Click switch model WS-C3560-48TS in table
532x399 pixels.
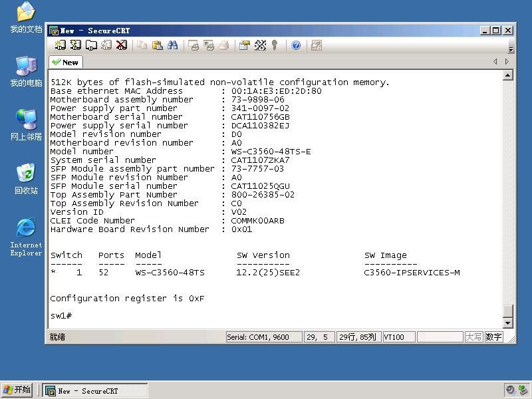[170, 273]
